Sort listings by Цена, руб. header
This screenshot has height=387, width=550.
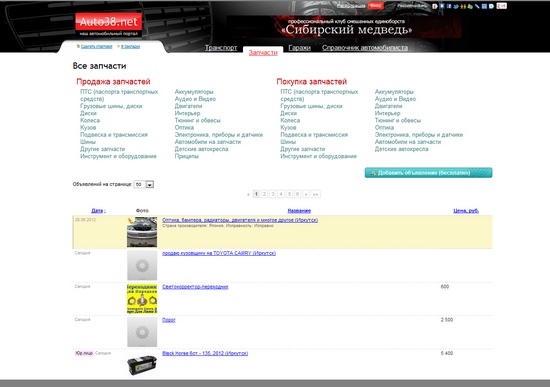click(466, 211)
